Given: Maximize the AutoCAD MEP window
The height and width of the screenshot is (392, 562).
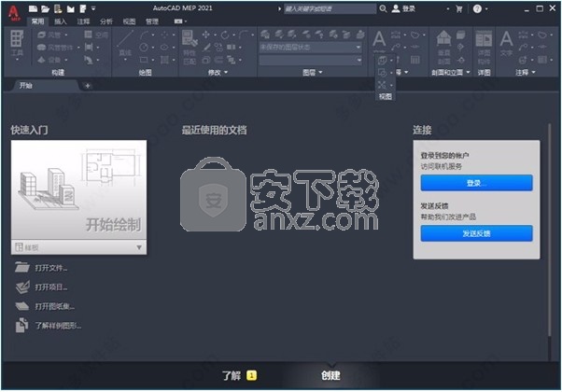Looking at the screenshot, I should click(540, 8).
